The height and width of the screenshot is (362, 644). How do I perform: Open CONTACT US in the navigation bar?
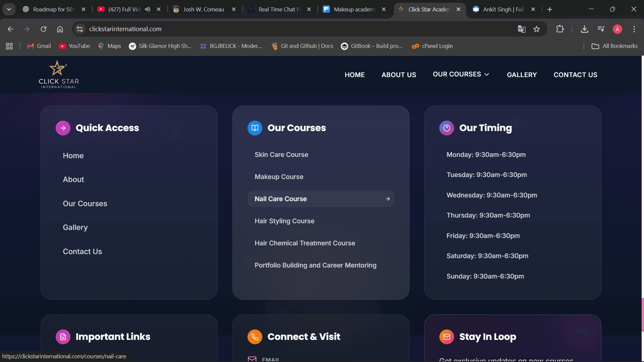tap(576, 75)
